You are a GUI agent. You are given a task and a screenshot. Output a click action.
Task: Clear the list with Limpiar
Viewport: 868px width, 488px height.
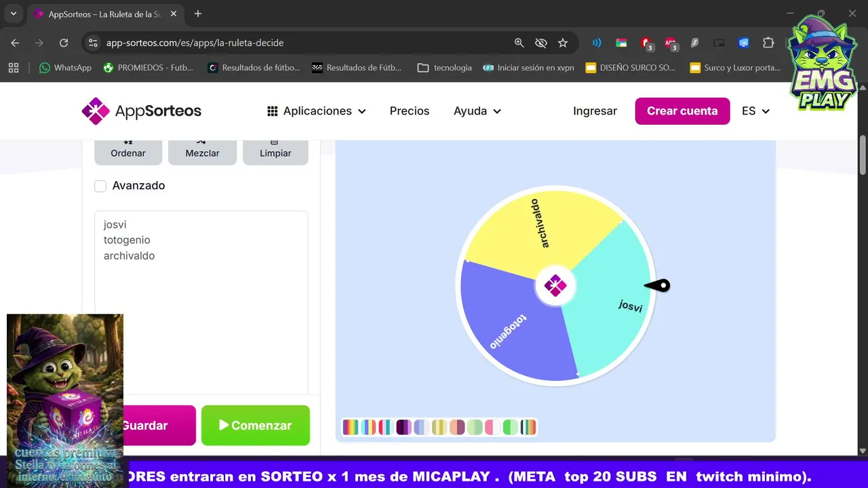coord(275,152)
